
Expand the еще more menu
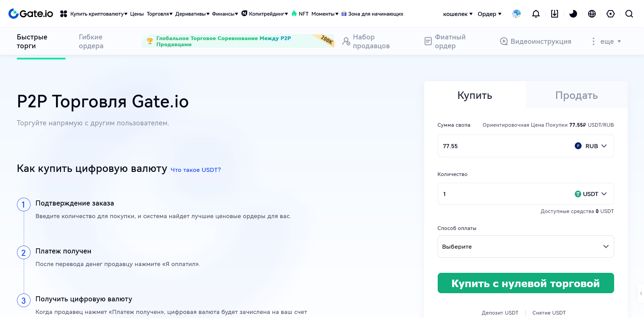[x=607, y=41]
